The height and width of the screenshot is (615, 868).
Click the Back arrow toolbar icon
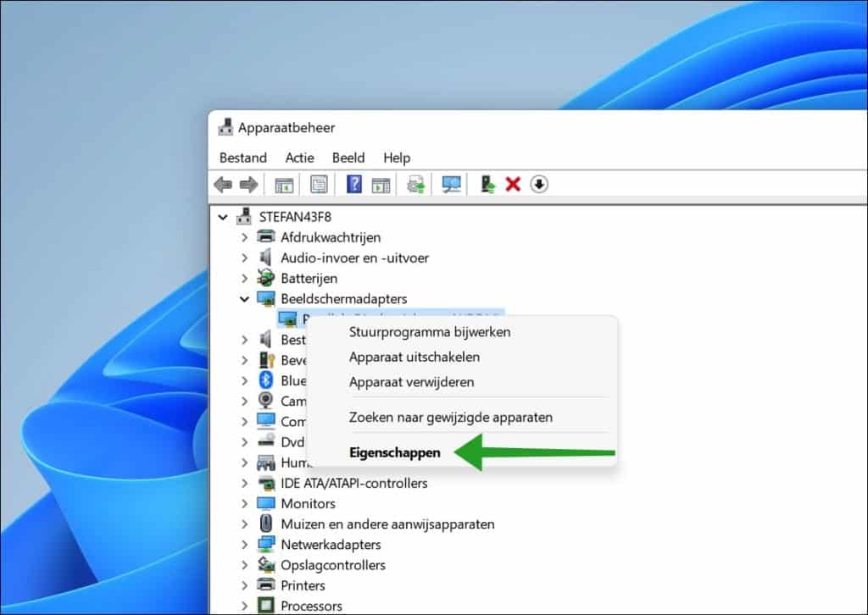(223, 184)
